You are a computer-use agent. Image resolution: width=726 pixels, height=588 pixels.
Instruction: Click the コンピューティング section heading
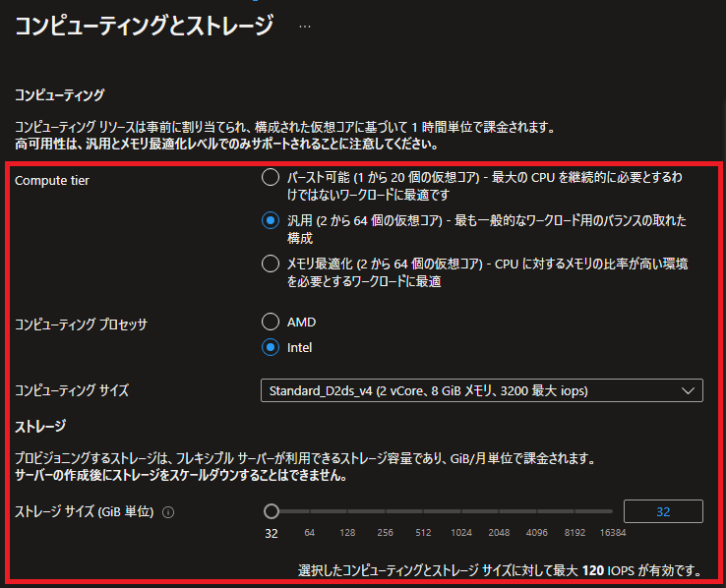tap(60, 94)
